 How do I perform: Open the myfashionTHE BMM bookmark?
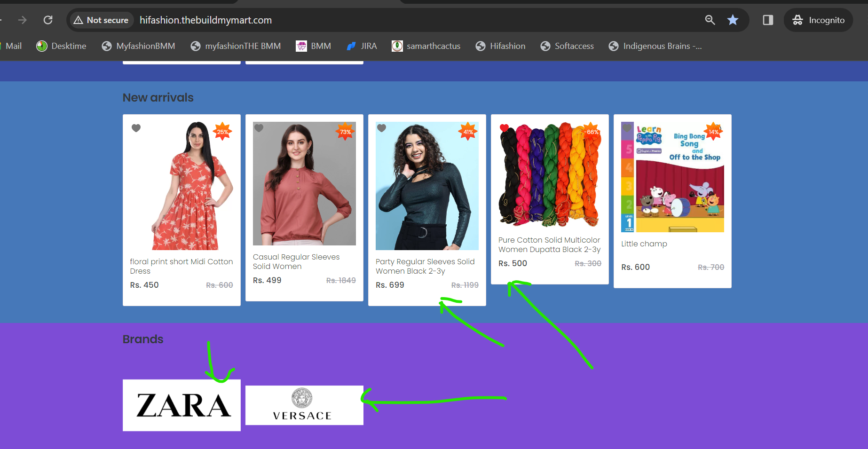236,46
